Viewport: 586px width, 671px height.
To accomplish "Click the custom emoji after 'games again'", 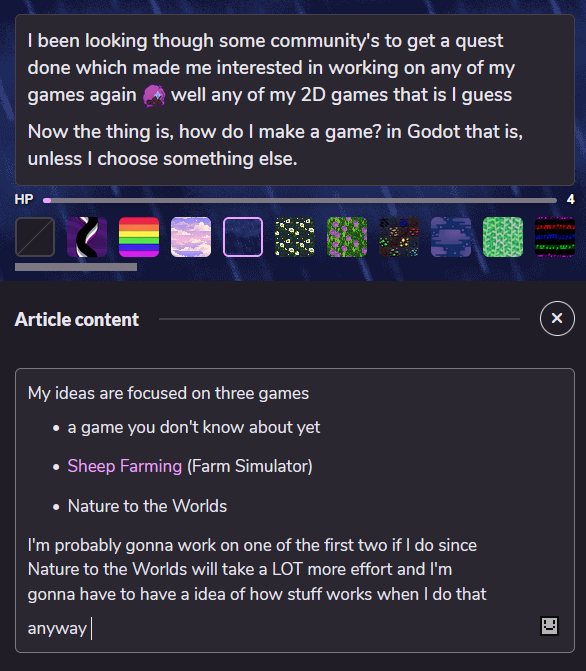I will pos(154,95).
